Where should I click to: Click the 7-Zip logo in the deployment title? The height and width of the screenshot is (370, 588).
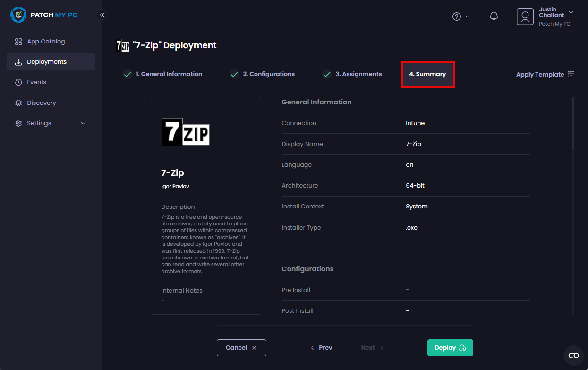(122, 45)
